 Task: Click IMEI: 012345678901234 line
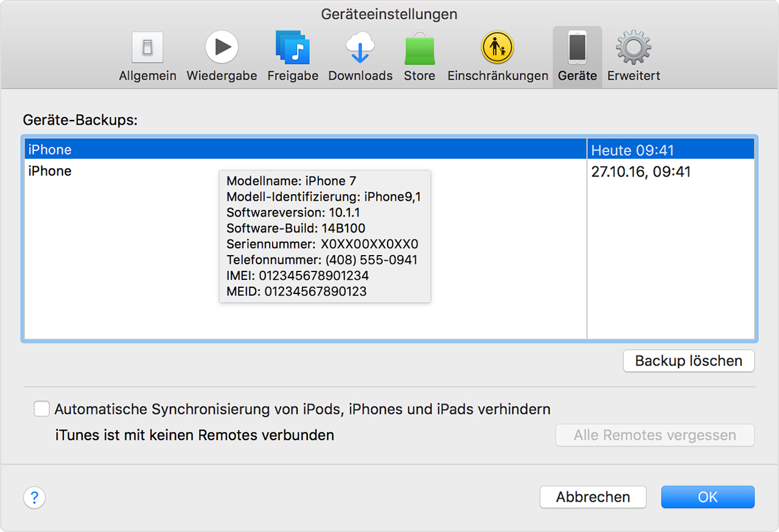[x=298, y=276]
